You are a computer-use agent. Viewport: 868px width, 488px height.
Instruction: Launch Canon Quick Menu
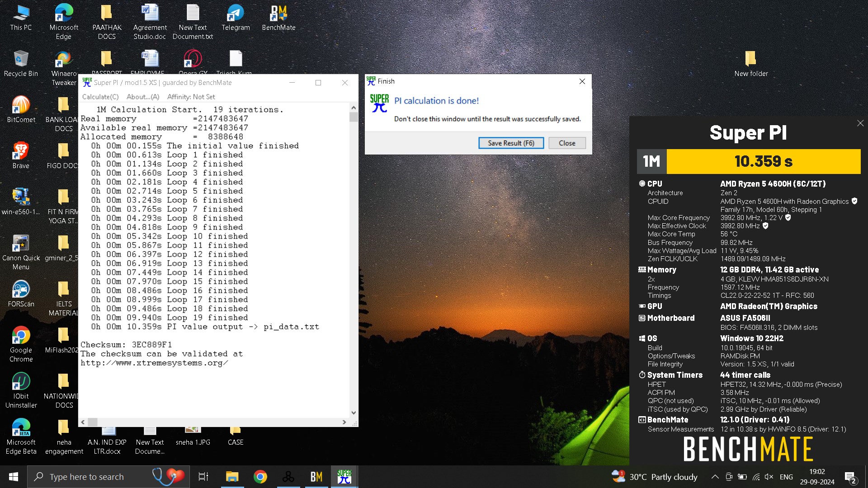tap(21, 252)
